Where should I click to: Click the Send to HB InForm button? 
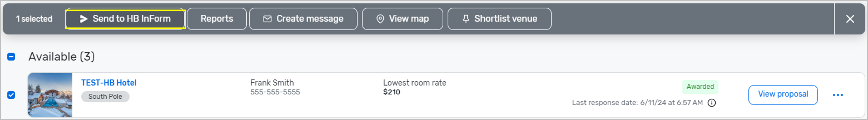pos(125,19)
